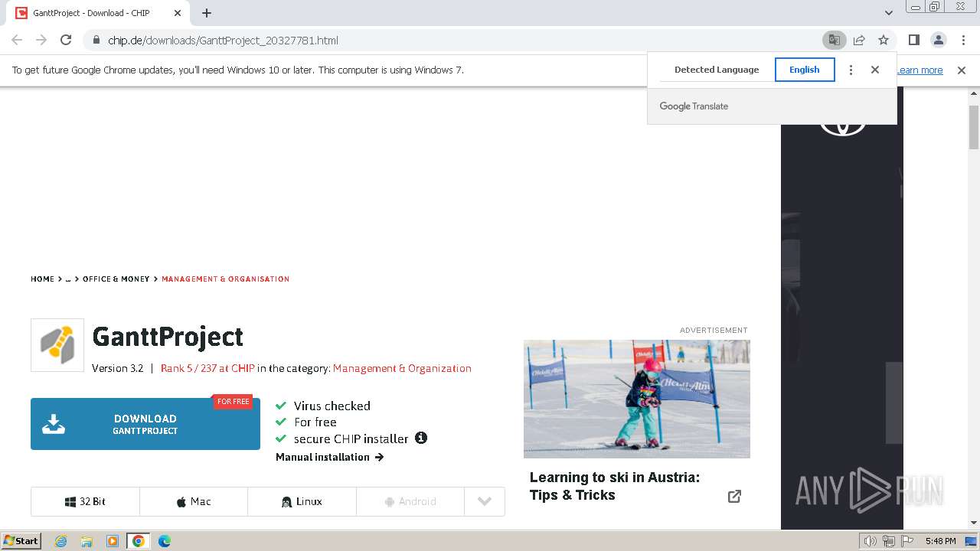Open translate options three-dot menu
The image size is (980, 551).
pyautogui.click(x=851, y=70)
